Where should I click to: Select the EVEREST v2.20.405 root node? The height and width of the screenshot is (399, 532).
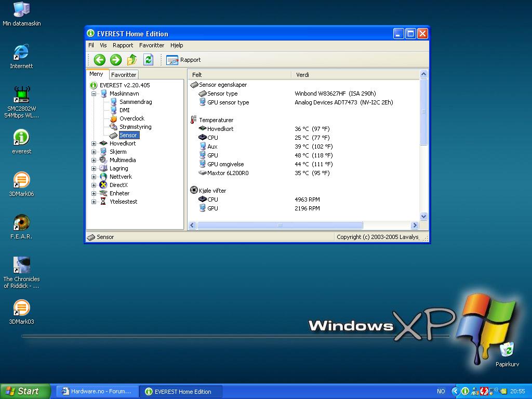coord(125,85)
